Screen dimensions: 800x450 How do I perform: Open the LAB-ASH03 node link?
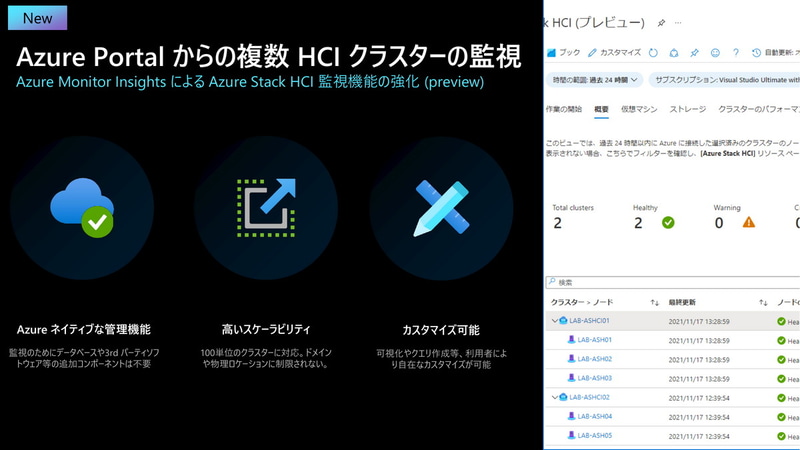click(594, 378)
